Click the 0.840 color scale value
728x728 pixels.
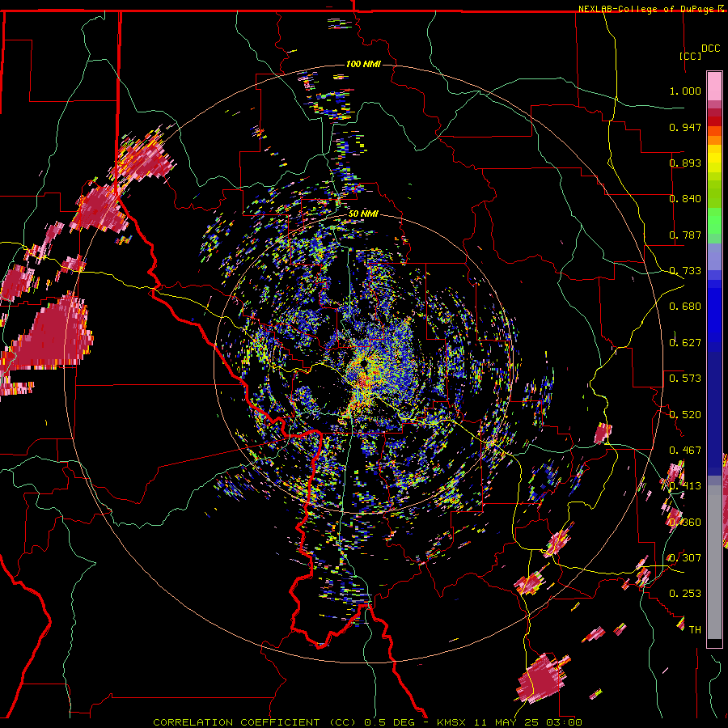point(685,199)
